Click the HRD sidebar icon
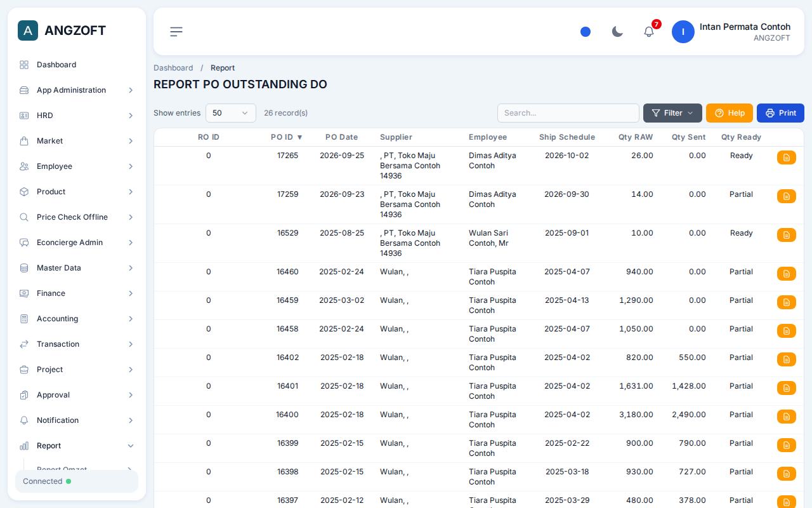This screenshot has height=508, width=812. [x=24, y=116]
